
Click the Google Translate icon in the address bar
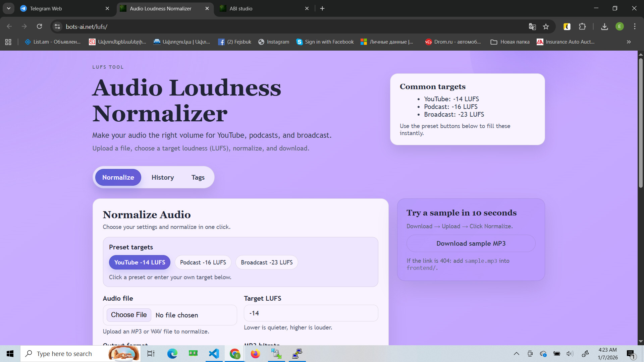[532, 26]
